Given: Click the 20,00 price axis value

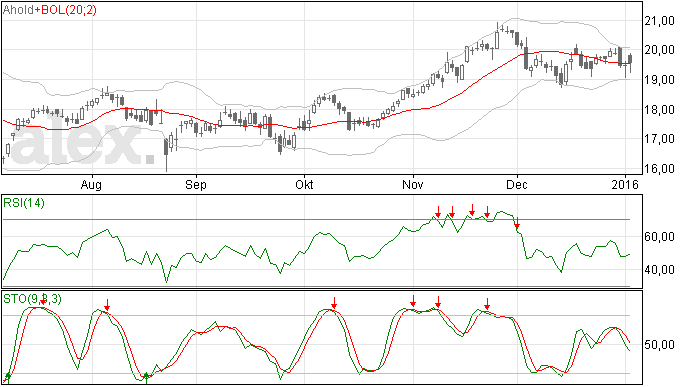Looking at the screenshot, I should click(660, 50).
